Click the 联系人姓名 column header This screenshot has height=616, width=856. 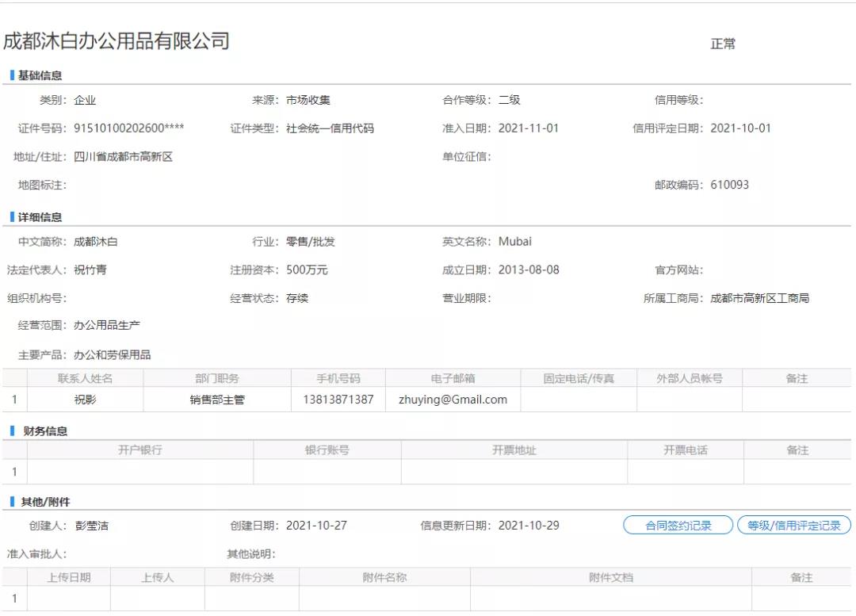point(85,379)
